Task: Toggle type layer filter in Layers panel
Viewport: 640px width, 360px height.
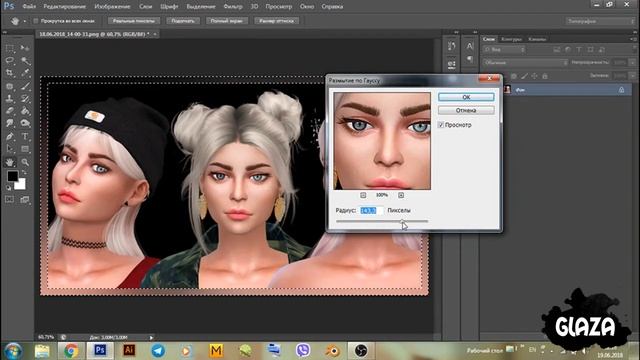Action: point(579,50)
